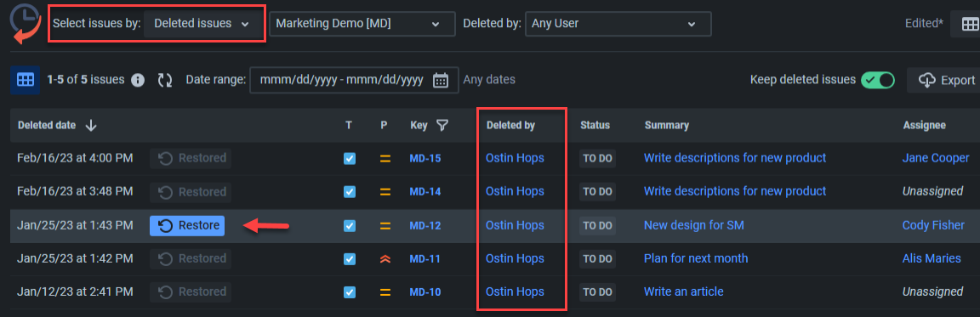
Task: Click Ostin Hops in the MD-12 row
Action: coord(515,225)
